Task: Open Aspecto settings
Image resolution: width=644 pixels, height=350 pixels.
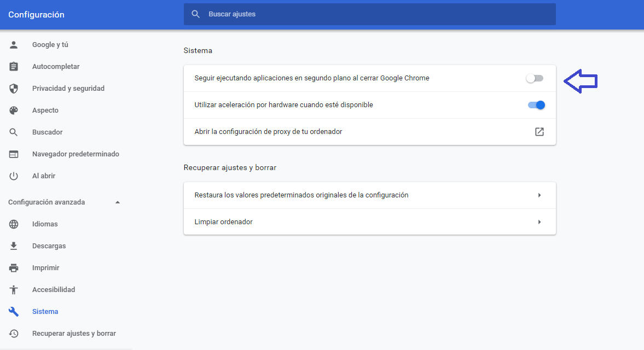Action: (45, 110)
